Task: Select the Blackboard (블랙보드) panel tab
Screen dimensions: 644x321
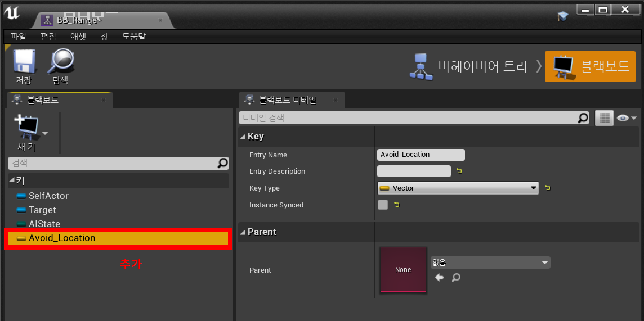Action: coord(60,100)
